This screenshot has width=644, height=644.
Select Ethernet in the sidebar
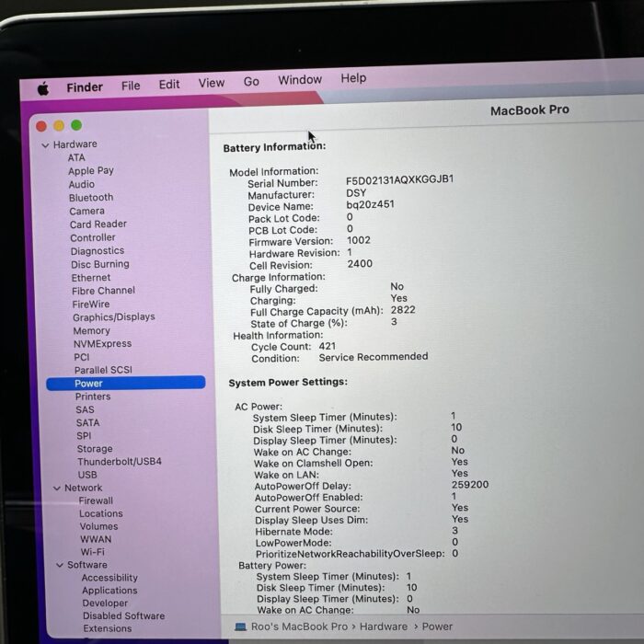(91, 278)
